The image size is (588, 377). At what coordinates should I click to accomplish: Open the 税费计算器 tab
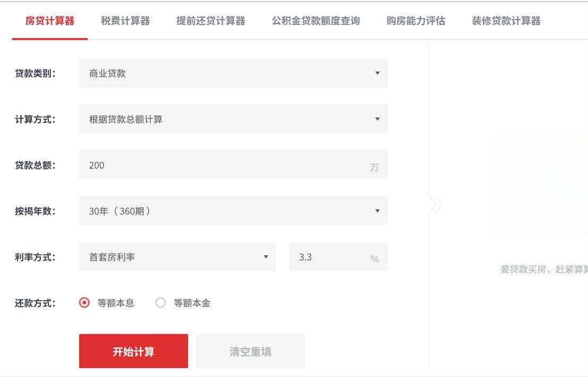click(125, 21)
